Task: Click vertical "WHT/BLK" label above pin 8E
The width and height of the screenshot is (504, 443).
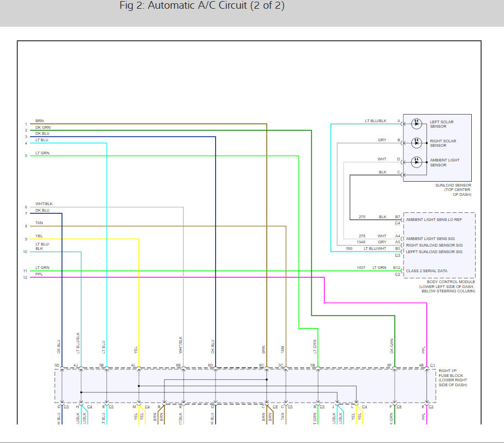Action: coord(180,345)
